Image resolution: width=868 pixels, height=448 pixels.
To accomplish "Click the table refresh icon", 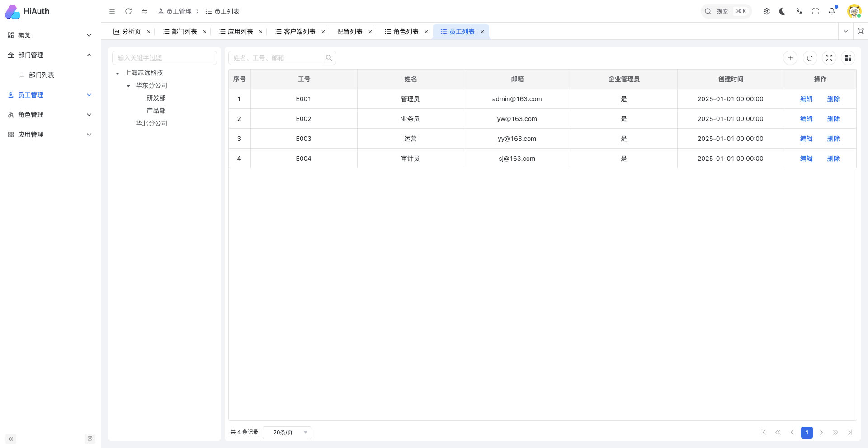I will [x=810, y=58].
